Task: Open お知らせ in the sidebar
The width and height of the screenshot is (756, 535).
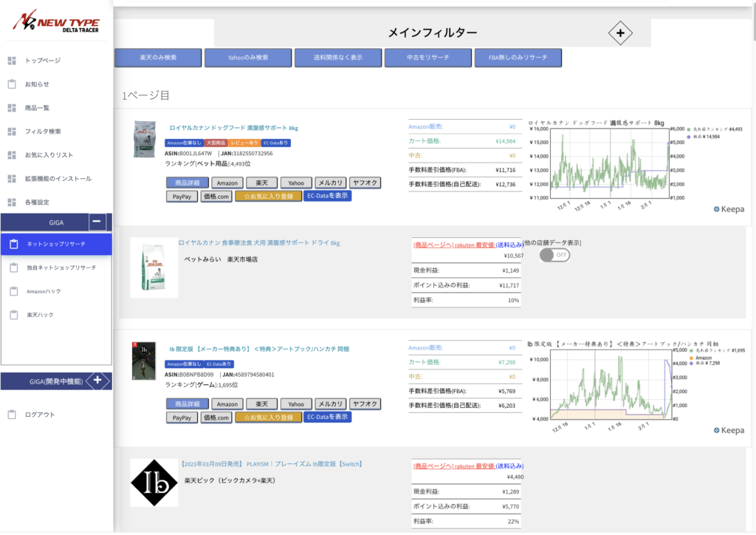Action: [x=37, y=84]
